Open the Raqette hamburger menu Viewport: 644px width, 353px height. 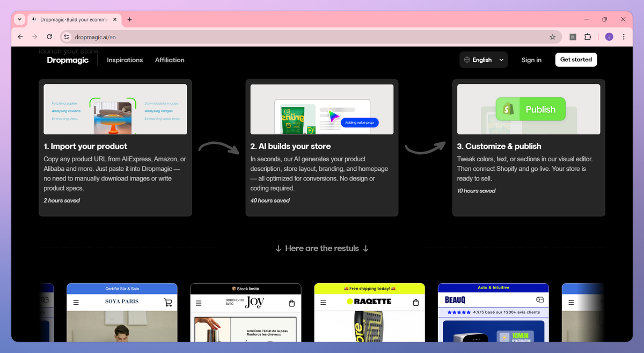point(323,302)
